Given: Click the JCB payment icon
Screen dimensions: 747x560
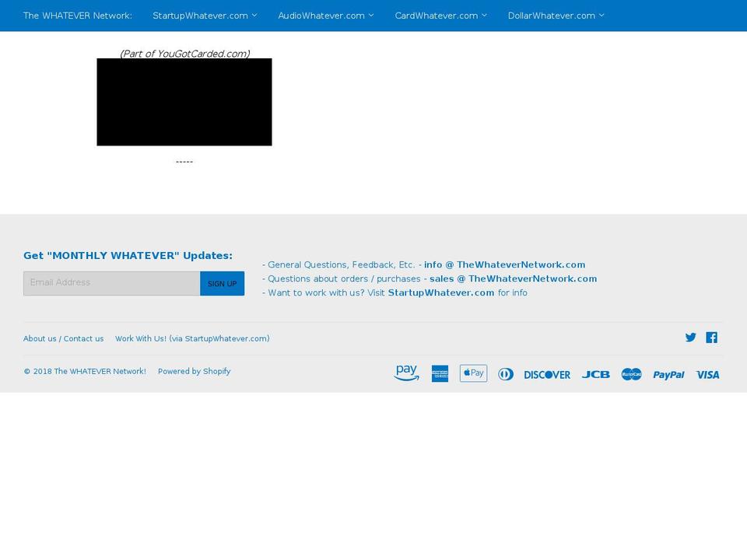Looking at the screenshot, I should [595, 375].
